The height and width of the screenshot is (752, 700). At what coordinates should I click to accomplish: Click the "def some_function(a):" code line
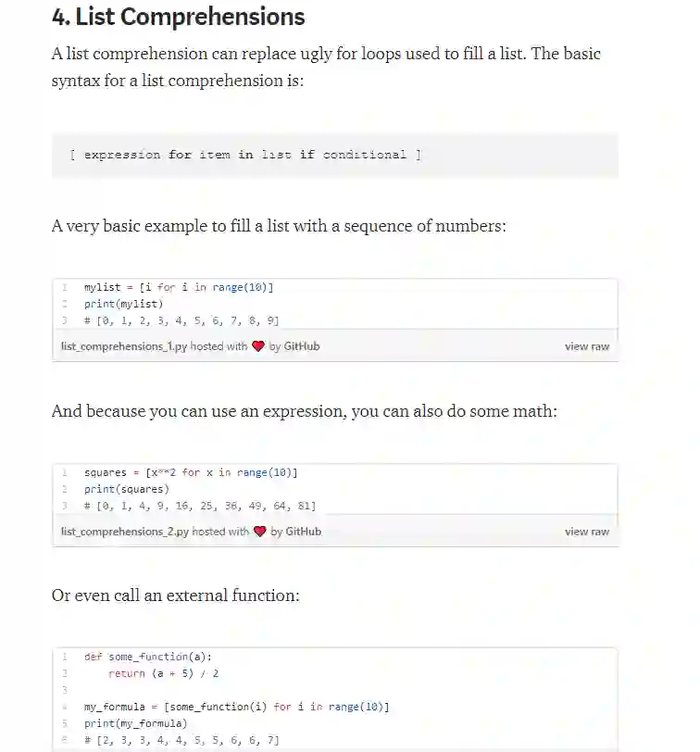click(x=148, y=657)
